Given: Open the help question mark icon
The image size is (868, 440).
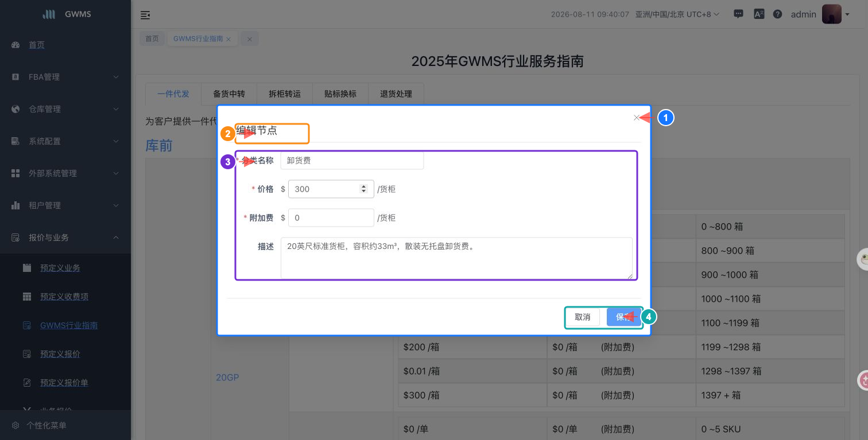Looking at the screenshot, I should tap(777, 14).
